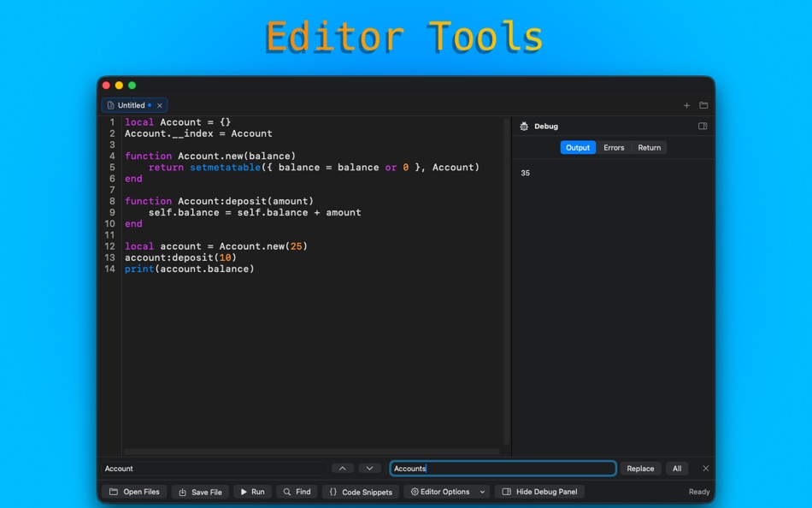This screenshot has width=812, height=508.
Task: Click 'account:deposit(10)' on line 13
Action: (180, 257)
